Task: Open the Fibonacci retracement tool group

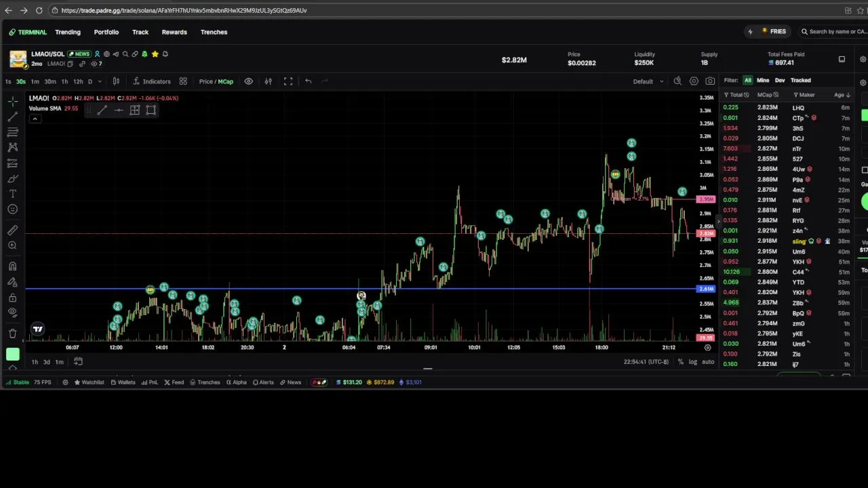Action: (12, 132)
